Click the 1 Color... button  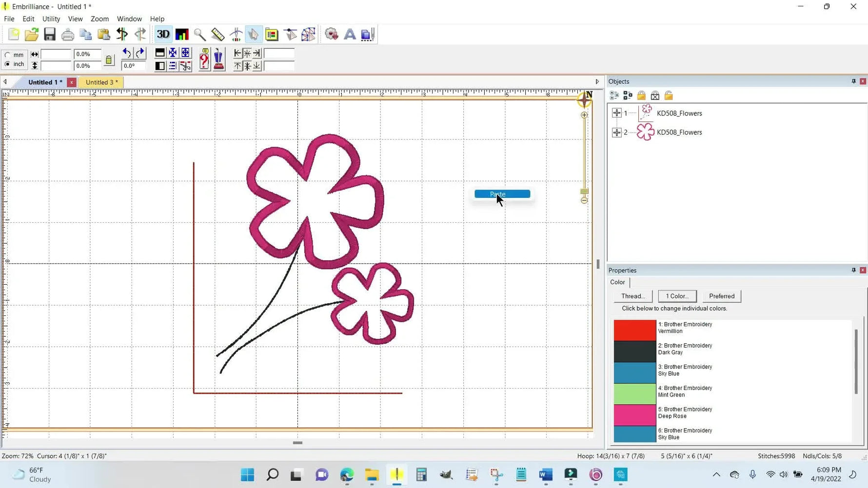[677, 296]
